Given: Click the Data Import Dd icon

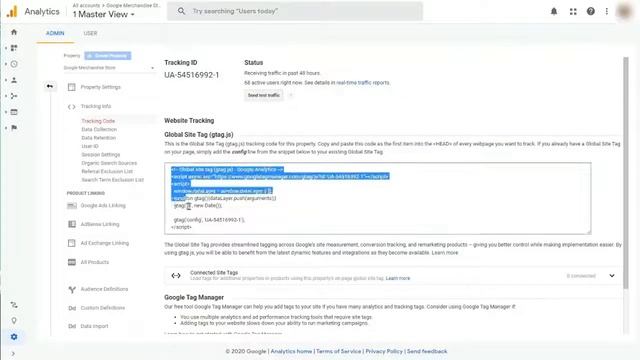Looking at the screenshot, I should 72,326.
